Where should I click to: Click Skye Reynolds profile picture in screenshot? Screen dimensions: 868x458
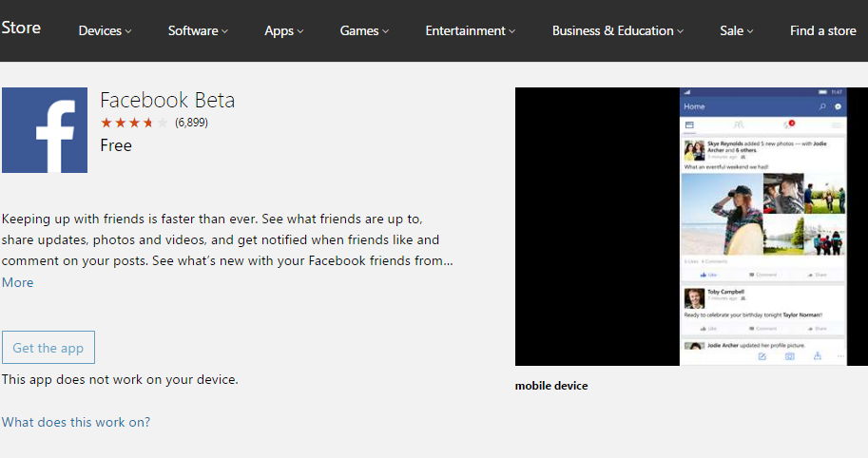click(694, 150)
